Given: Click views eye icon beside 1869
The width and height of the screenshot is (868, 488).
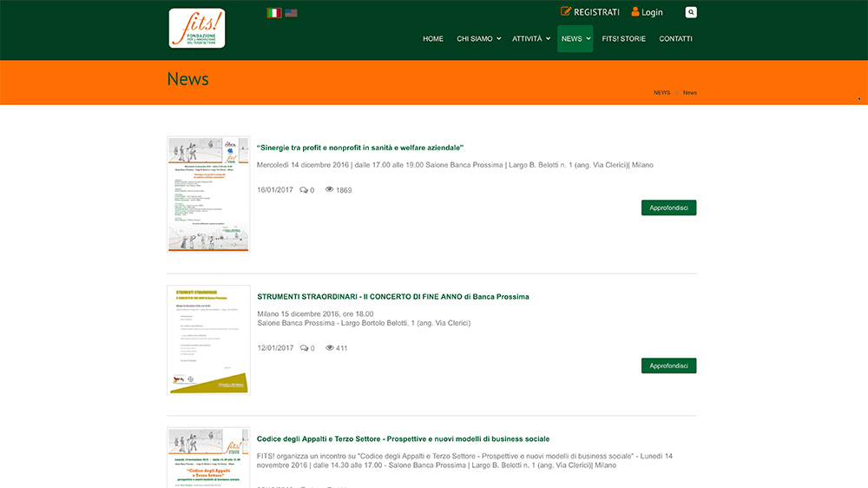Looking at the screenshot, I should (329, 189).
